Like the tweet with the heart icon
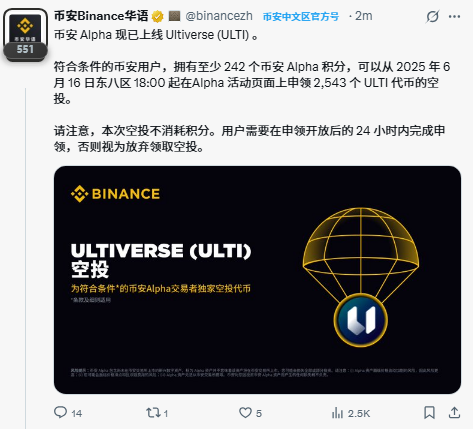 tap(245, 413)
